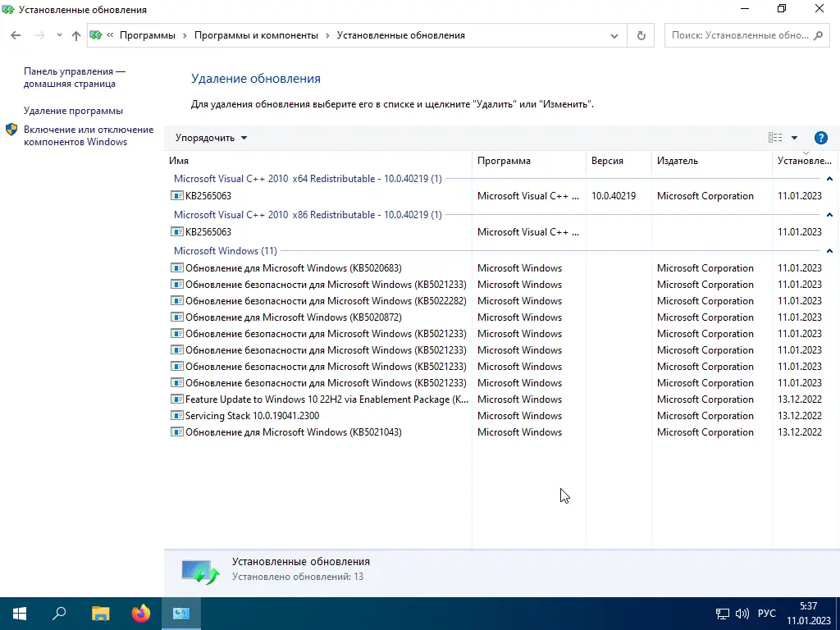Sort by the Установлено date column header

click(x=805, y=161)
